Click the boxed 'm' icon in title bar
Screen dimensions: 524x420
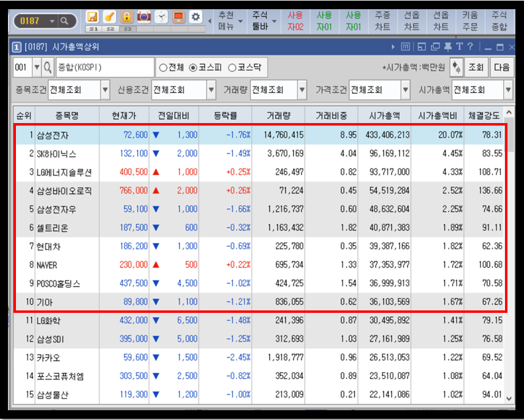coord(405,47)
